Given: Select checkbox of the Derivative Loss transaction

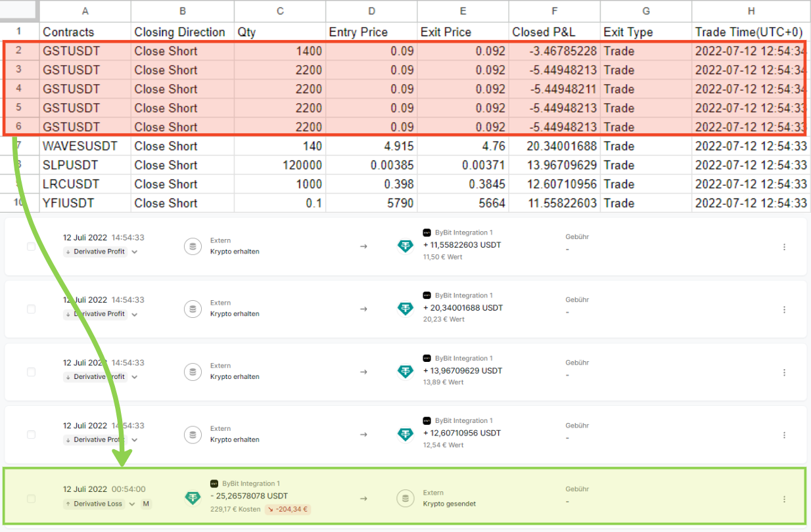Looking at the screenshot, I should 31,499.
